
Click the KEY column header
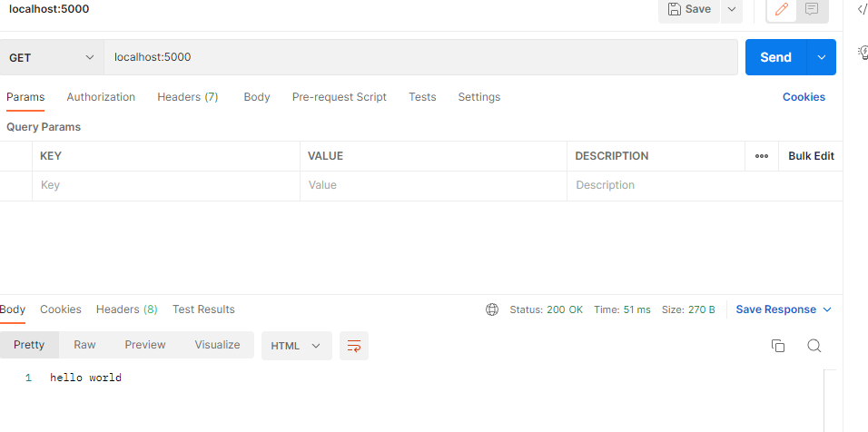click(50, 156)
